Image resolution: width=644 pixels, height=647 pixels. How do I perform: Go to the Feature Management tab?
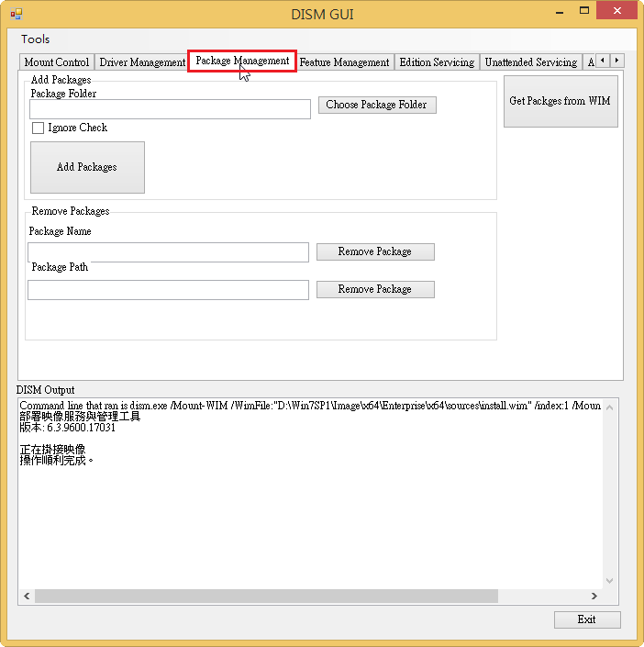(344, 62)
